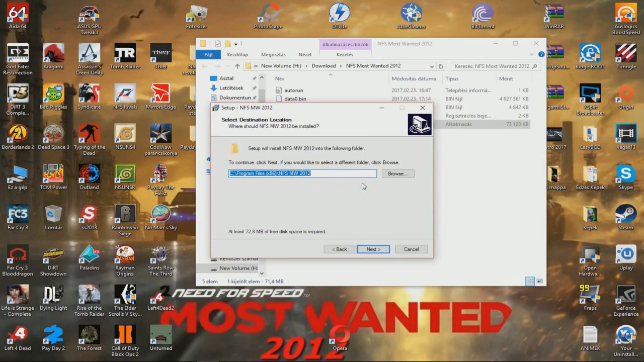This screenshot has width=644, height=362.
Task: Select Asztal in Explorer navigation pane
Action: [x=227, y=78]
